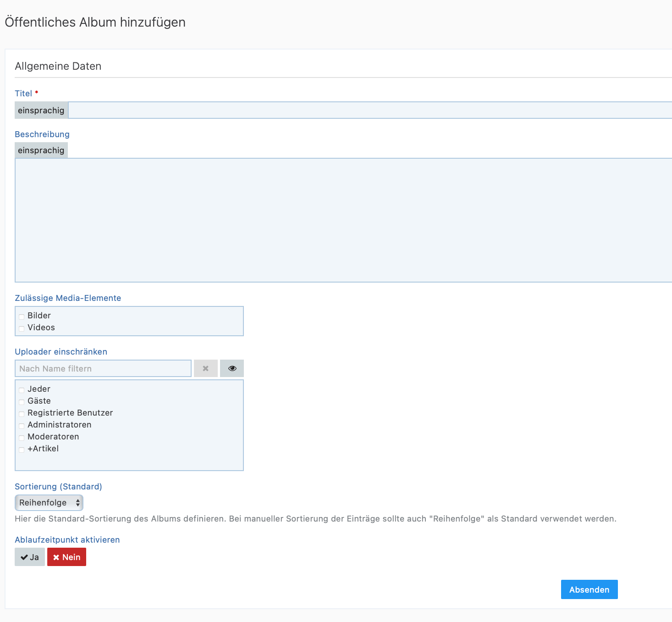Screen dimensions: 672x622
Task: Click the Nach Name filtern input
Action: click(x=103, y=368)
